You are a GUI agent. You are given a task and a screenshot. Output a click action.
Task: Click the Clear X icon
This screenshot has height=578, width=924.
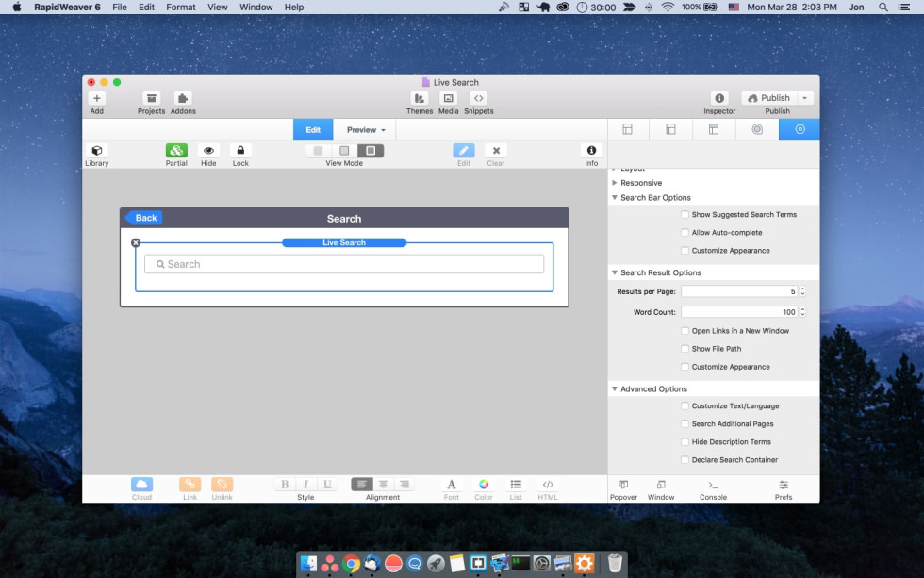pos(496,151)
